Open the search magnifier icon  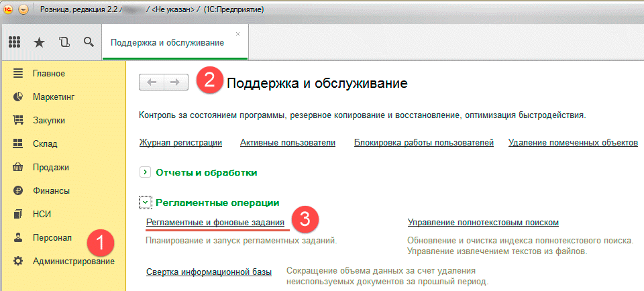coord(89,42)
